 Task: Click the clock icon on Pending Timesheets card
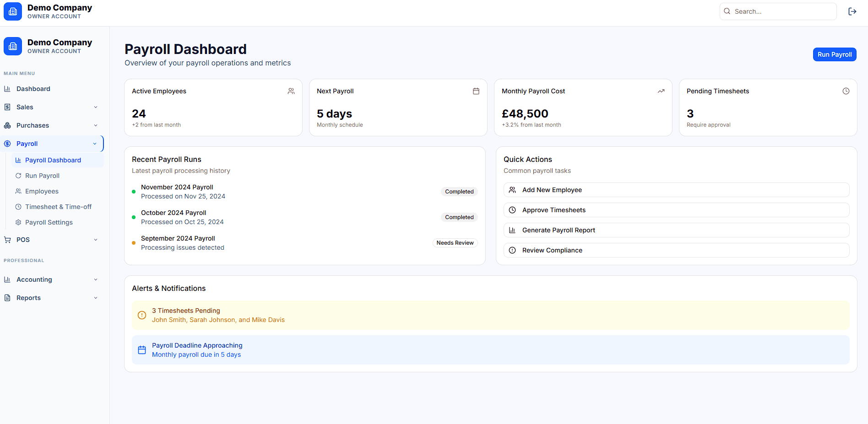coord(846,91)
